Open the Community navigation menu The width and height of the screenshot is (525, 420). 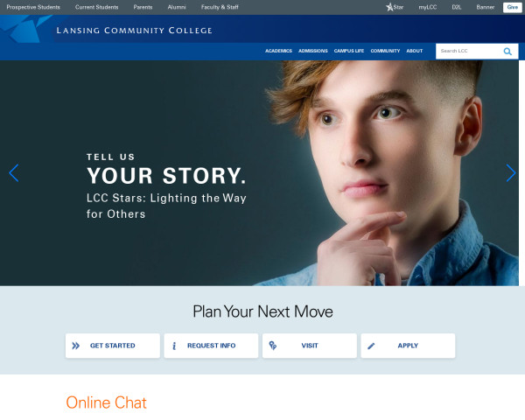385,51
